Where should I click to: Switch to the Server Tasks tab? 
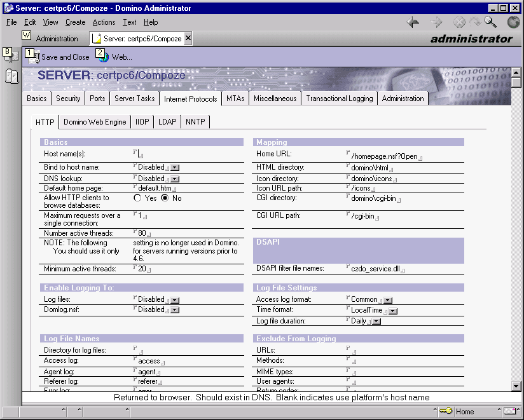click(x=135, y=98)
